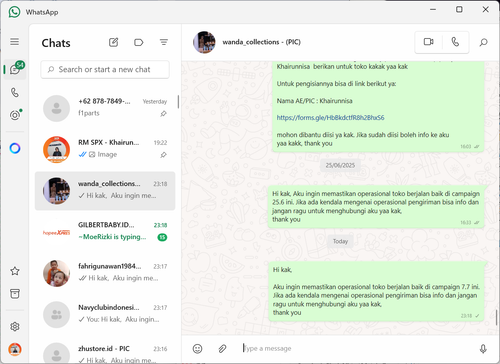Open the wanda_collections header profile picture
Image resolution: width=500 pixels, height=364 pixels.
[x=204, y=42]
